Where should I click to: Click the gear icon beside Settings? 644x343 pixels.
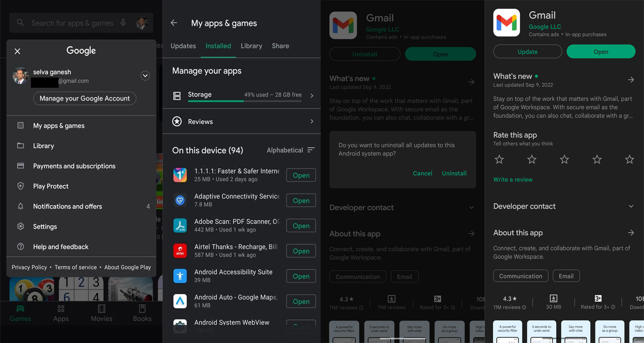(x=20, y=226)
